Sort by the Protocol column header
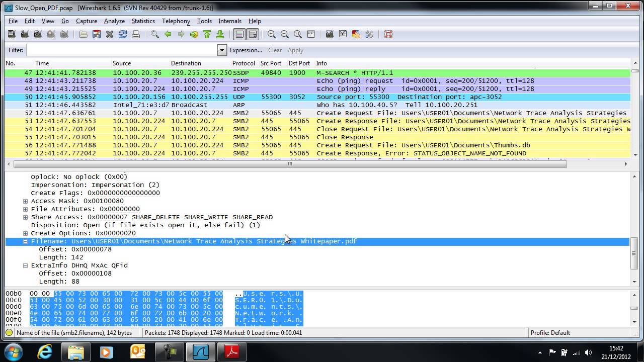This screenshot has width=644, height=362. point(244,63)
